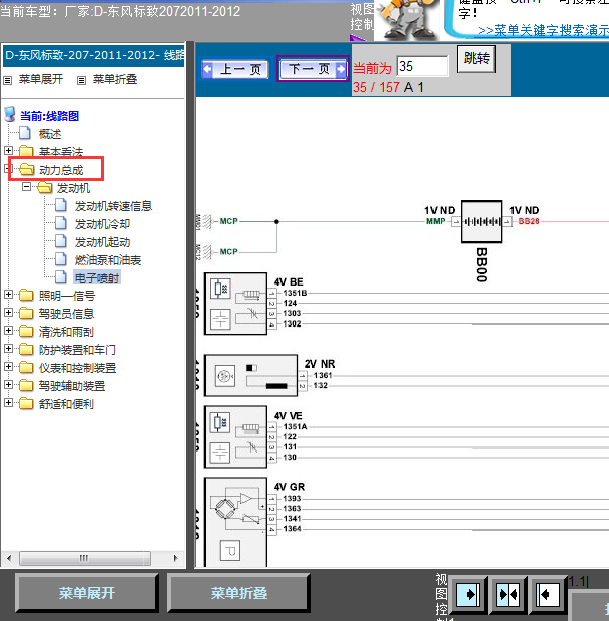This screenshot has height=621, width=609.
Task: Expand the 舒适和便利 folder plus sign
Action: click(x=8, y=402)
